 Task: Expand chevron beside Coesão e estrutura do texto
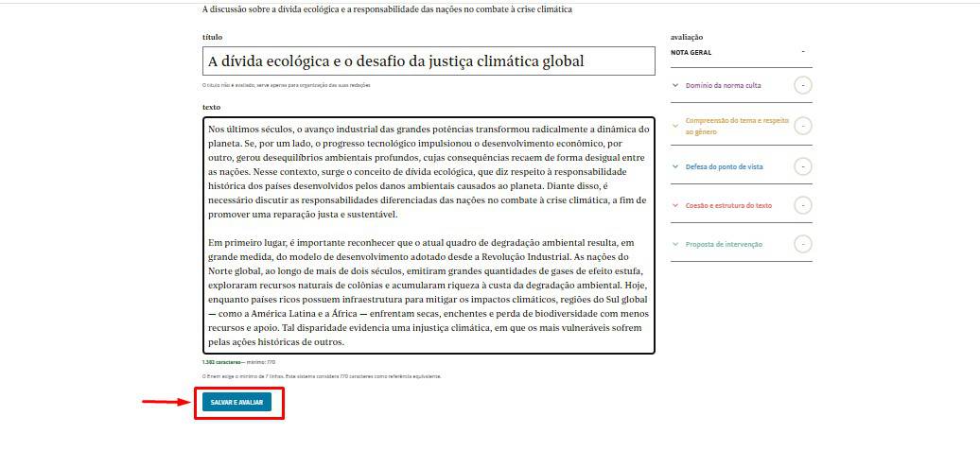[675, 205]
